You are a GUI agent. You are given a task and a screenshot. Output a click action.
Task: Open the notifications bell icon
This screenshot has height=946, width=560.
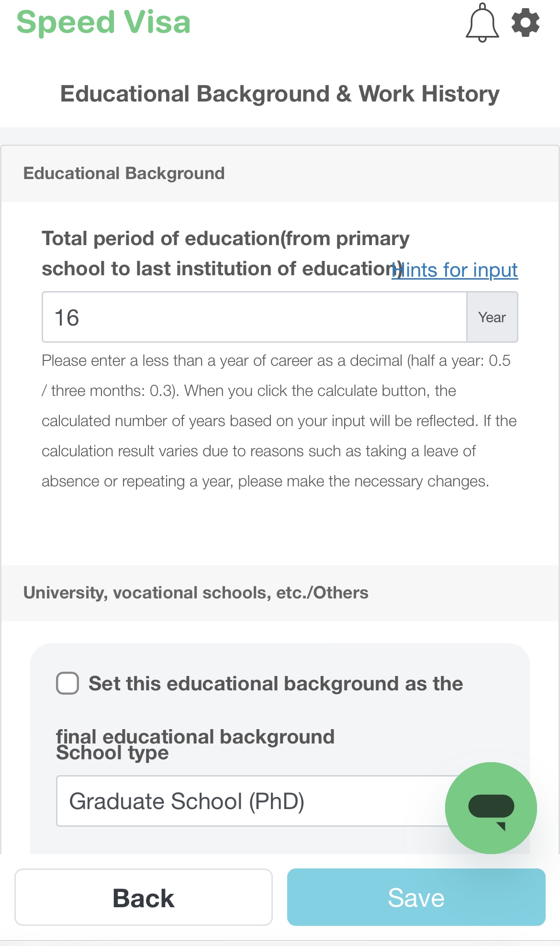[482, 23]
